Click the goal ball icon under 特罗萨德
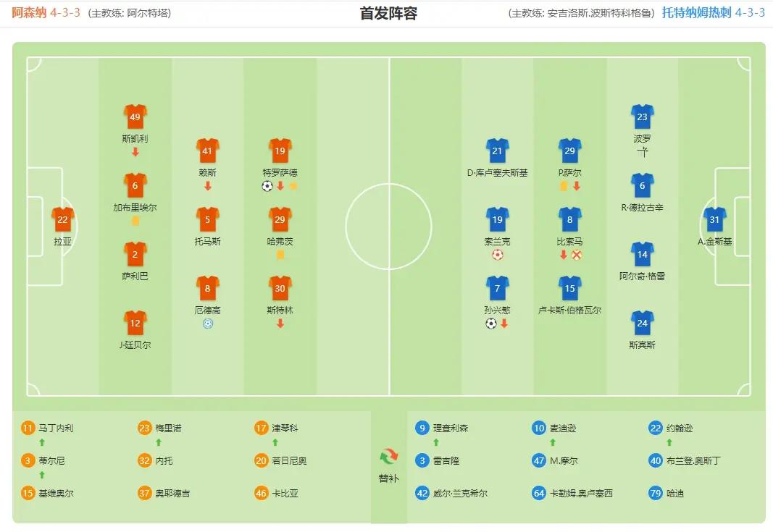 point(267,186)
